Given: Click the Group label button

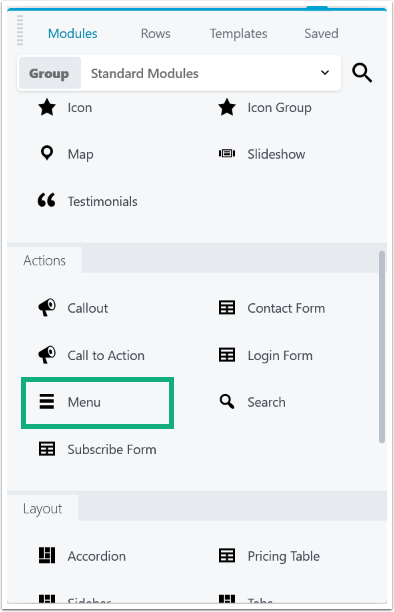Looking at the screenshot, I should coord(50,73).
